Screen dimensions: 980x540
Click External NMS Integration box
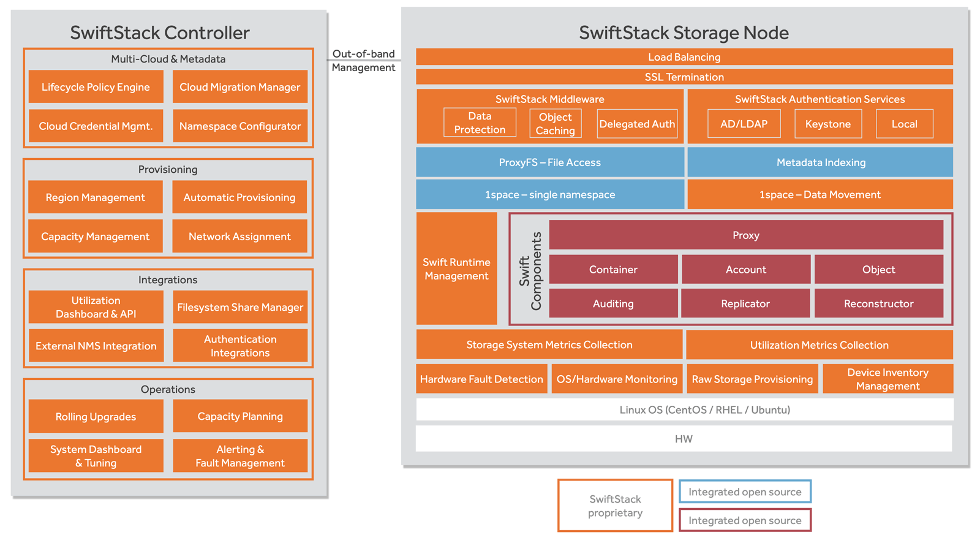(96, 346)
